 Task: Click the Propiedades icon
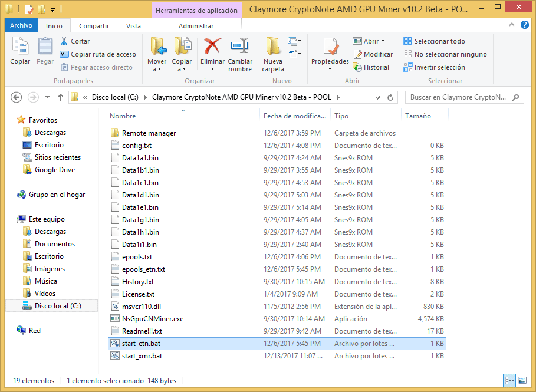coord(330,46)
